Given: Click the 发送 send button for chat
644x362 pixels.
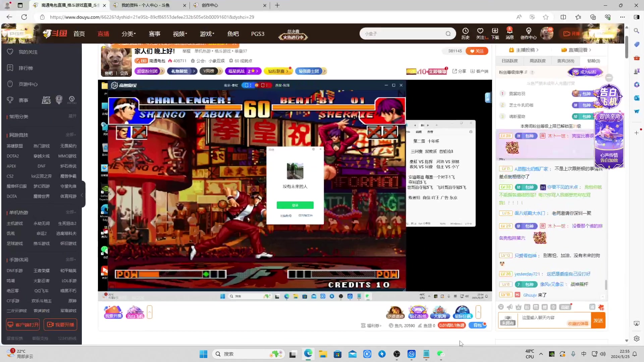Looking at the screenshot, I should click(x=598, y=320).
